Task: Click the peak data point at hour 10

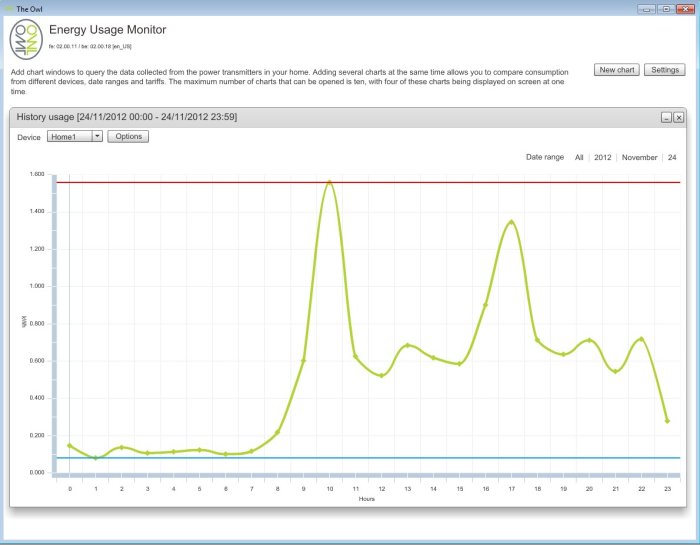Action: 330,182
